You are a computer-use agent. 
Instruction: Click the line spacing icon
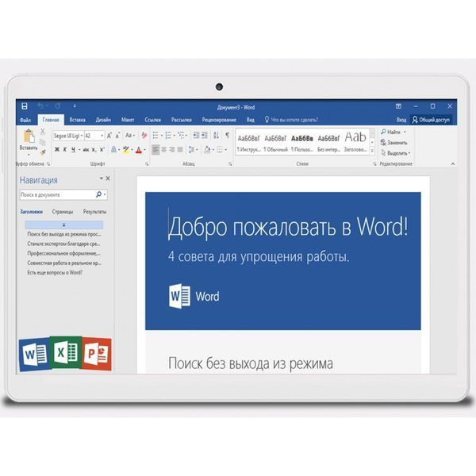191,149
